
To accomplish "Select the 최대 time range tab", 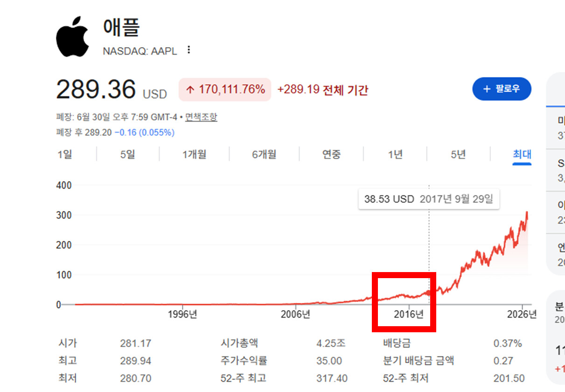I will click(x=522, y=154).
